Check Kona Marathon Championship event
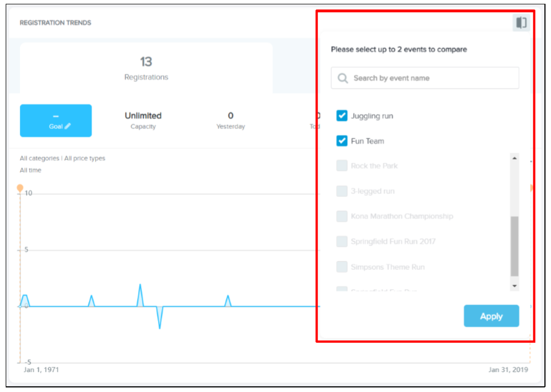 click(342, 216)
